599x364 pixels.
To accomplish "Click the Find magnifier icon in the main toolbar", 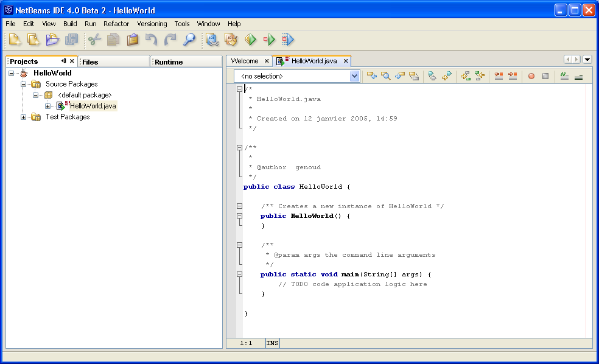I will tap(189, 40).
